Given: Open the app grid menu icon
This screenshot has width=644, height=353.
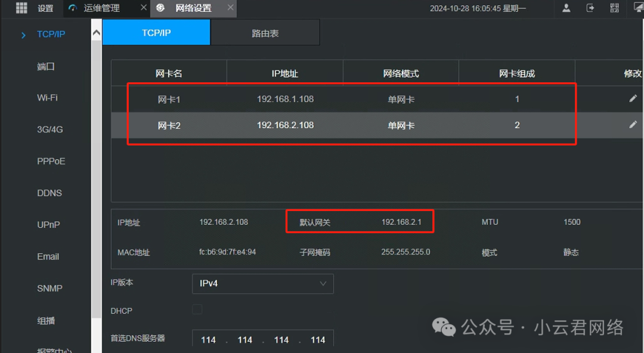Looking at the screenshot, I should pos(21,8).
